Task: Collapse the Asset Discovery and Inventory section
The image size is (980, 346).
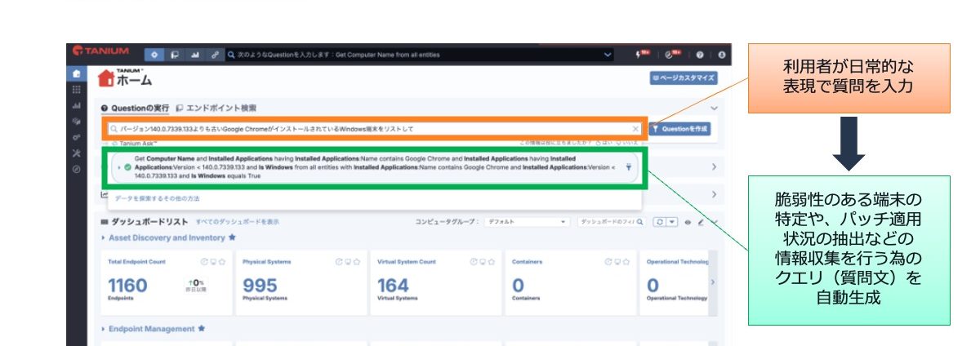Action: tap(104, 237)
